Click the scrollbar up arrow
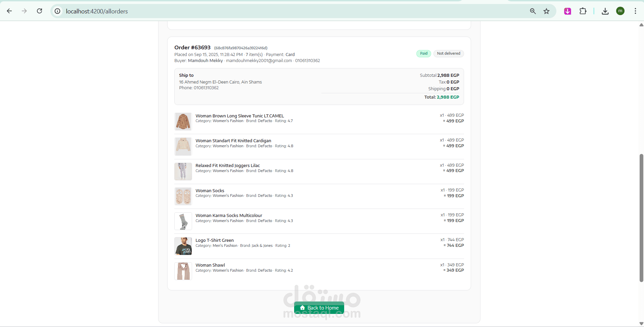This screenshot has width=644, height=327. click(641, 25)
